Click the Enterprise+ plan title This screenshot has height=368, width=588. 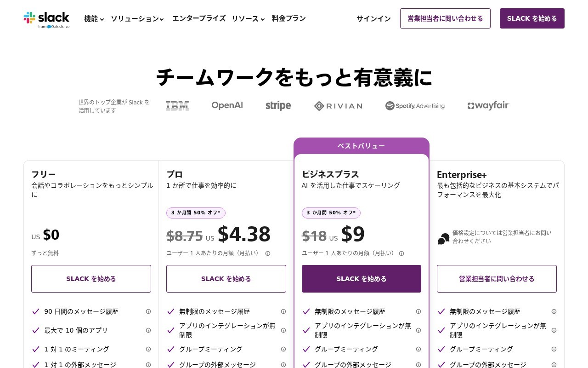coord(462,175)
